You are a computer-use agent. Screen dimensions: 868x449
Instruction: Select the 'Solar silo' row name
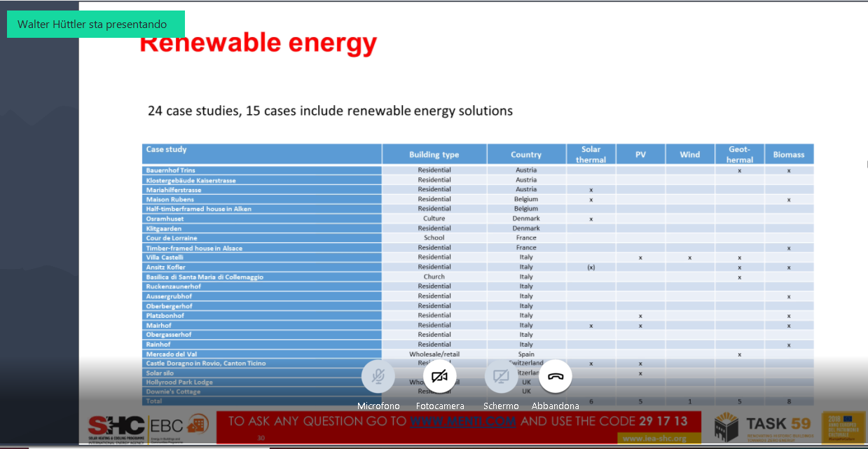(160, 373)
